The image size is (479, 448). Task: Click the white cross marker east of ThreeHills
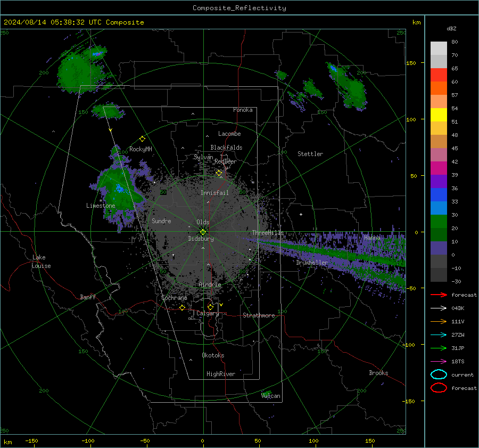(x=301, y=214)
